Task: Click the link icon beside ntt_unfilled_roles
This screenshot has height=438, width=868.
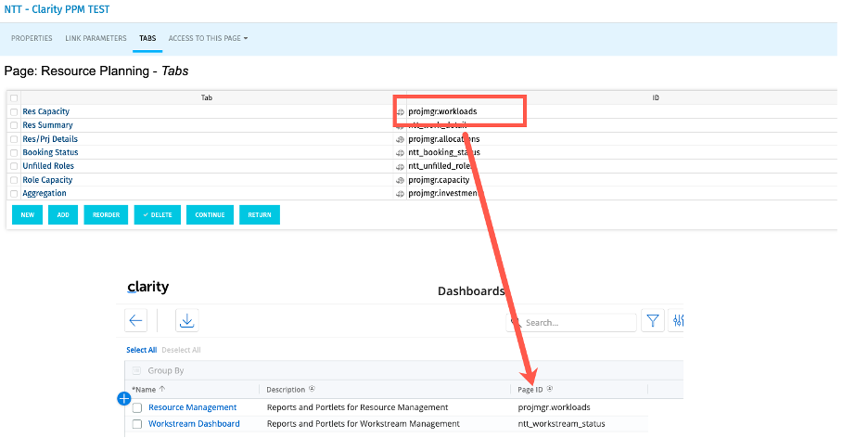Action: pyautogui.click(x=401, y=167)
